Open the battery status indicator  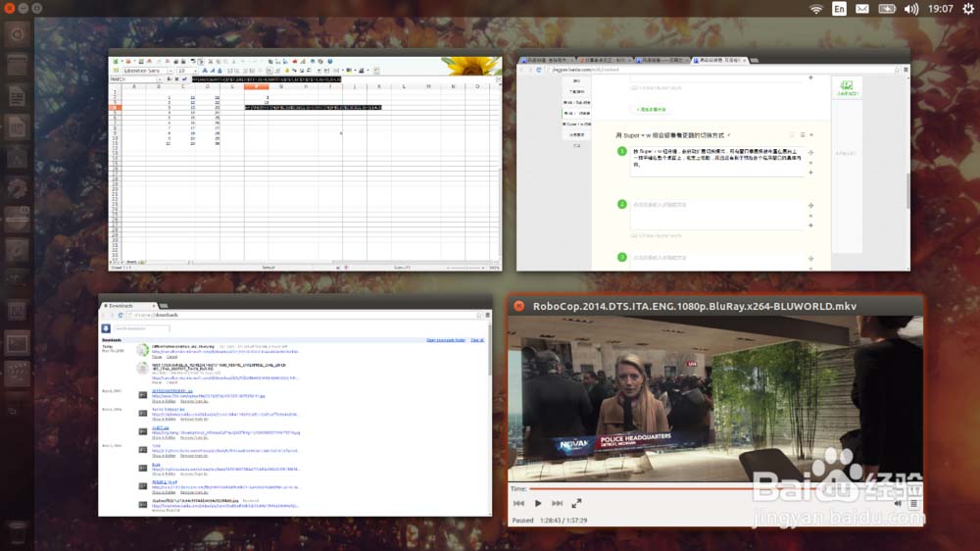[x=886, y=9]
